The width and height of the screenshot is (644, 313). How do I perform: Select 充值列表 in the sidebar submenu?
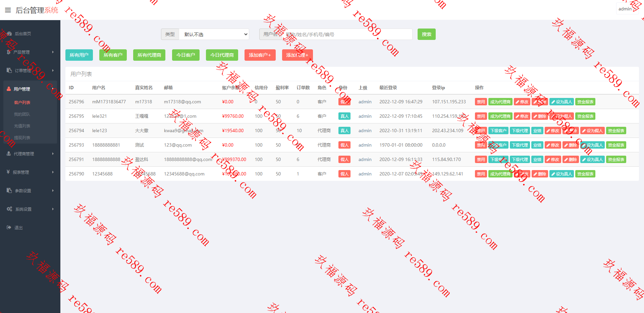22,126
